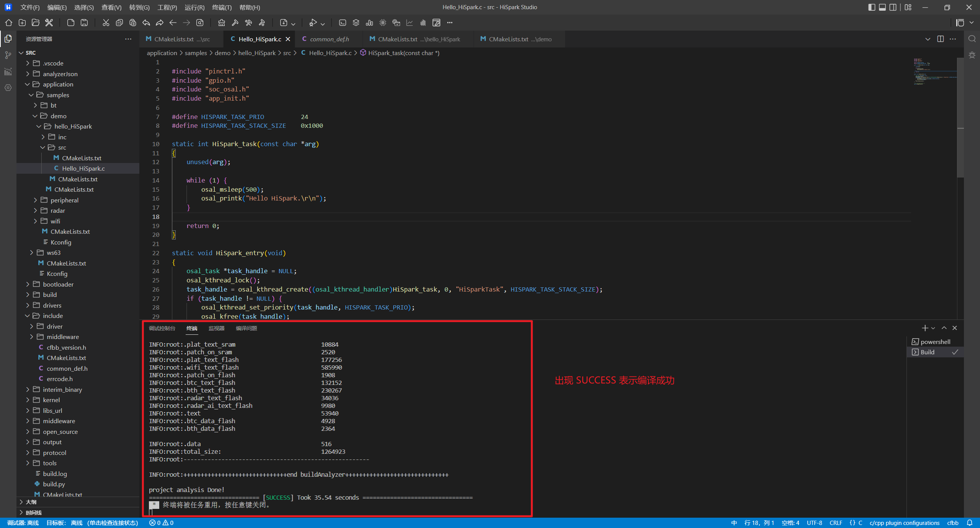980x528 pixels.
Task: Click the target board connection status
Action: coord(92,523)
